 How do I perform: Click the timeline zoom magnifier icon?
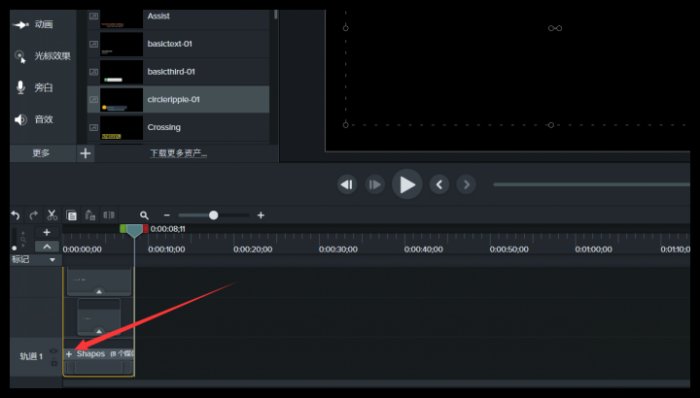pos(144,216)
